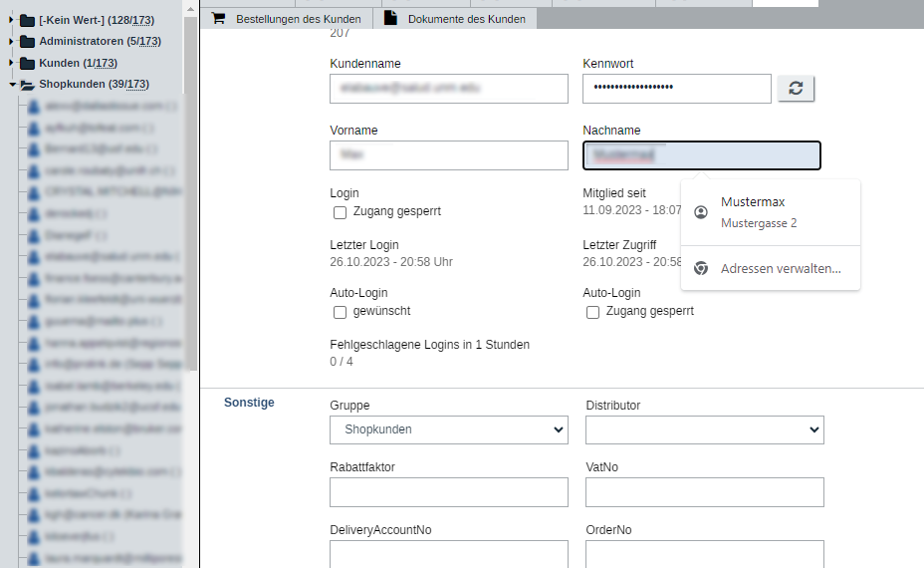The image size is (924, 568).
Task: Check Zugang gesperrt under right Auto-Login
Action: pos(593,312)
